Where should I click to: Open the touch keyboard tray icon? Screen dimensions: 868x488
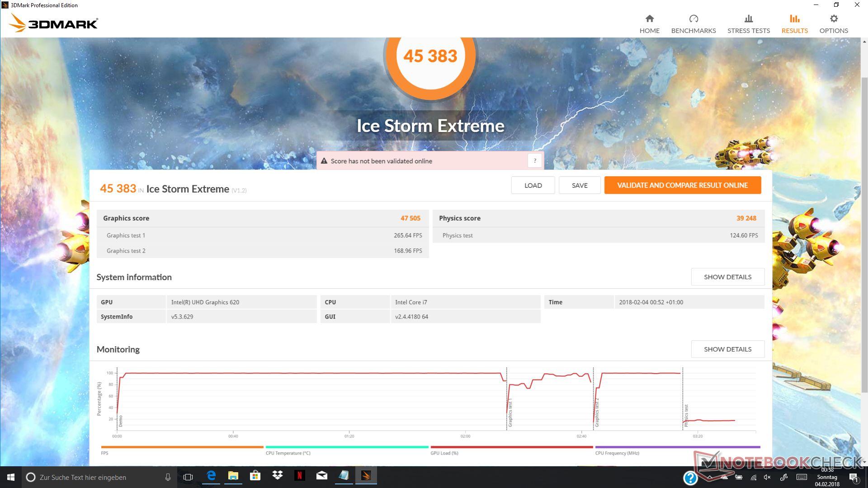click(x=802, y=477)
